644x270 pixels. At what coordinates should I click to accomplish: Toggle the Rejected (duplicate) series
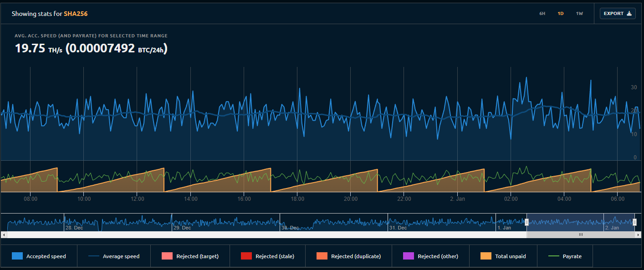348,256
